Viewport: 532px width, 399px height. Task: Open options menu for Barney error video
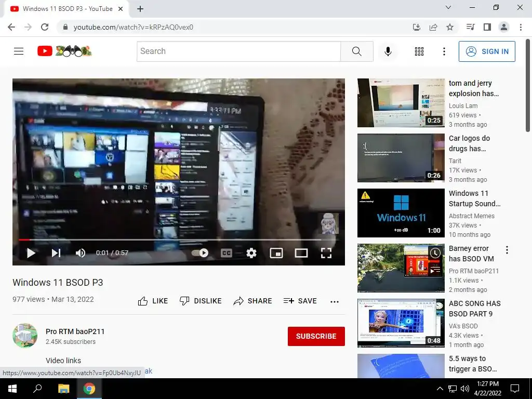(x=507, y=250)
